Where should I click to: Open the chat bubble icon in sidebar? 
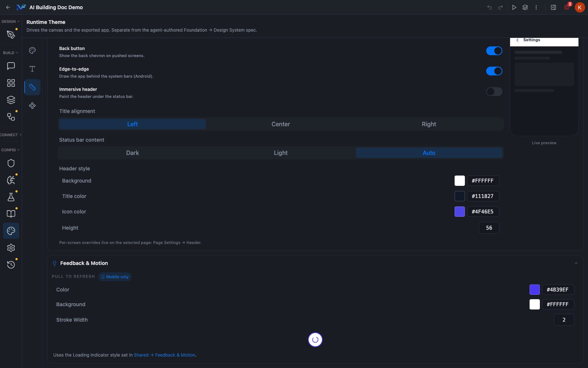click(x=11, y=66)
